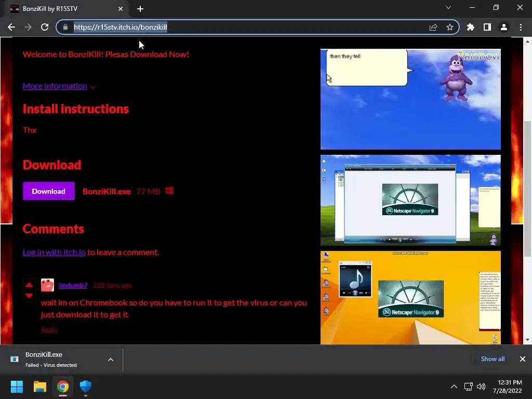Open the Windows Start menu
The width and height of the screenshot is (532, 399).
[17, 387]
